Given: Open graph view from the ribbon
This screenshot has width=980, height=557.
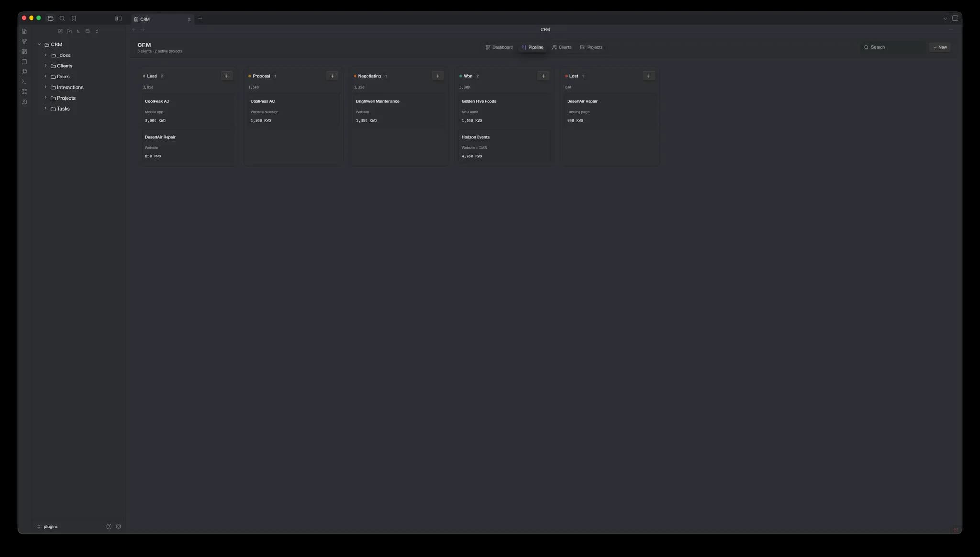Looking at the screenshot, I should [24, 41].
